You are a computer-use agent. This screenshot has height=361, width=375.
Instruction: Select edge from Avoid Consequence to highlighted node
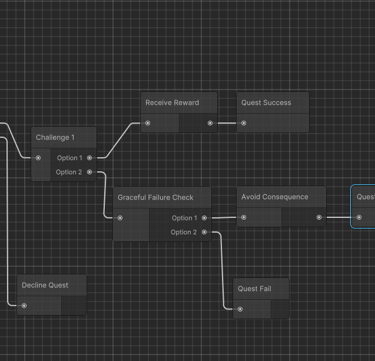coord(339,217)
